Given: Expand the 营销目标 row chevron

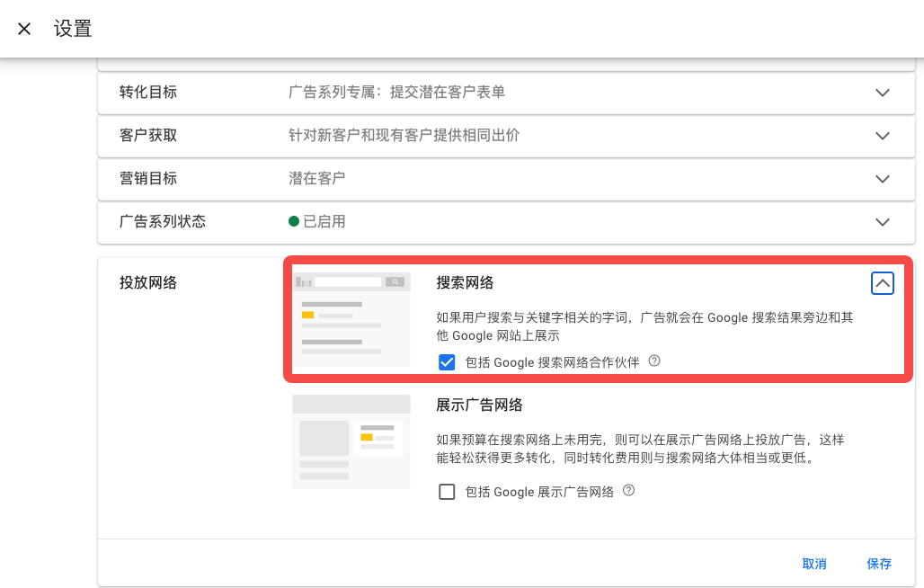Looking at the screenshot, I should pos(882,179).
